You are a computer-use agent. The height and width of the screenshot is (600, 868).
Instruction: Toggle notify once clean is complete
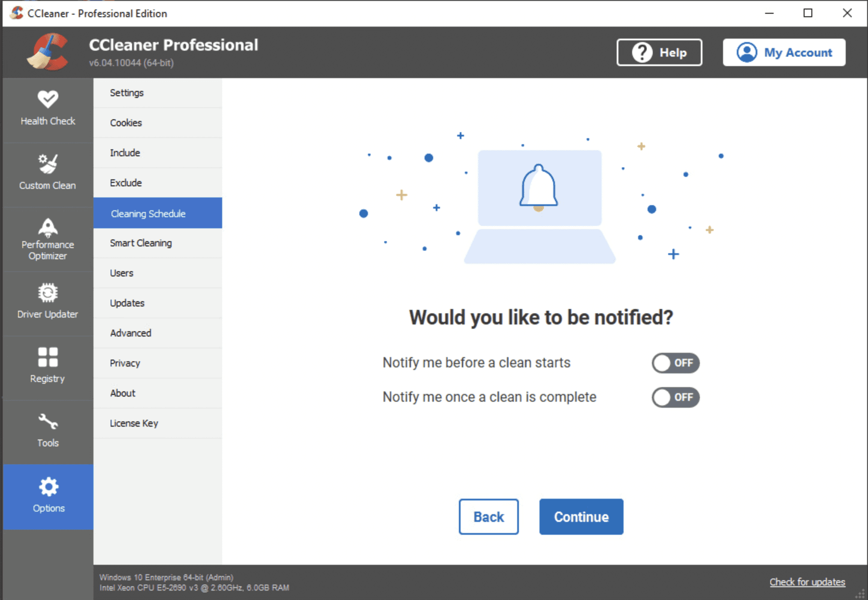pos(675,397)
